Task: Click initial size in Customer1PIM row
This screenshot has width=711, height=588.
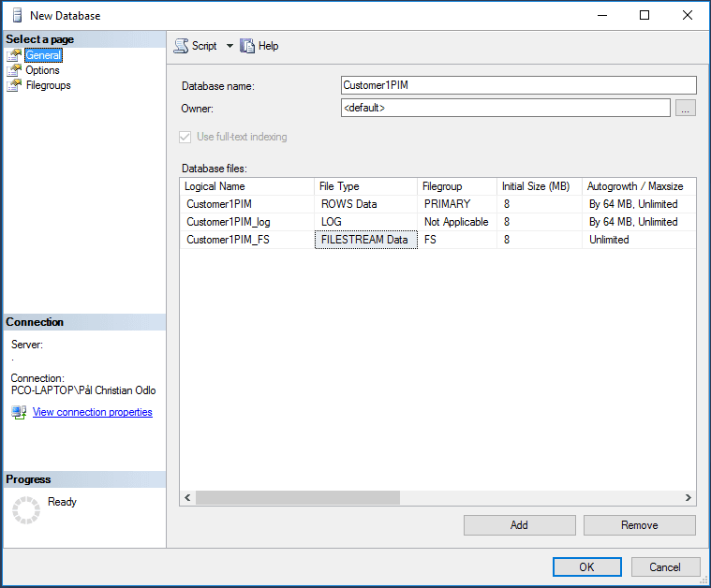Action: pyautogui.click(x=540, y=204)
